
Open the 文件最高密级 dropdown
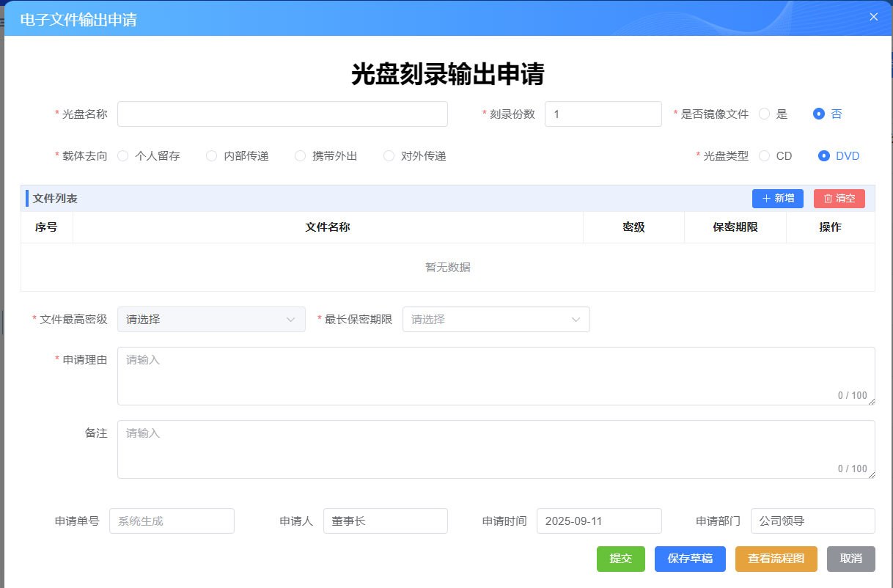pos(211,320)
